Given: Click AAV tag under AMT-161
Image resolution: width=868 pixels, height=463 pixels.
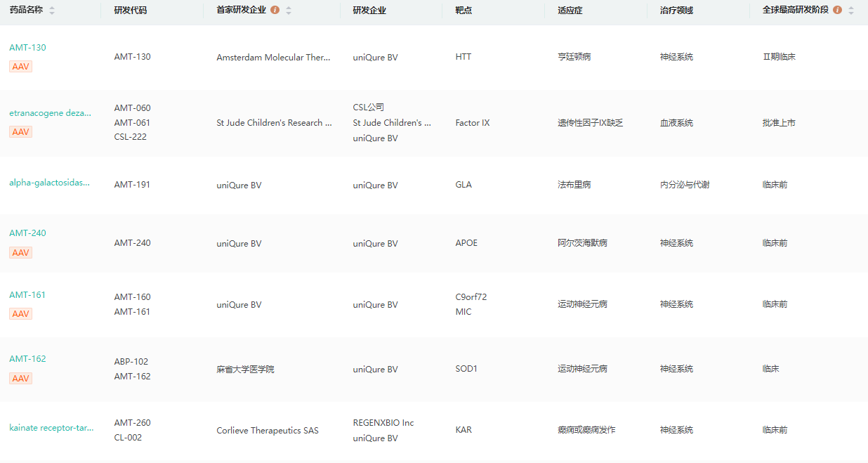Looking at the screenshot, I should (20, 314).
